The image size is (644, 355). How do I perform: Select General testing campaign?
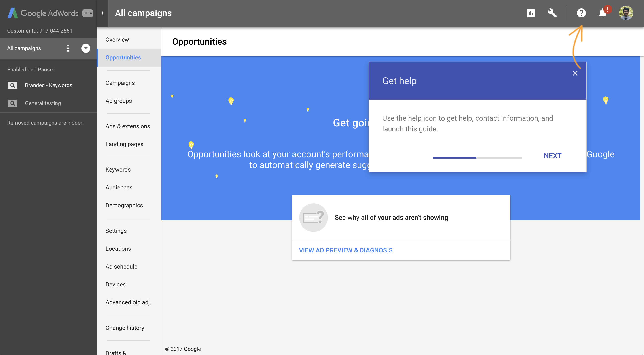point(43,103)
